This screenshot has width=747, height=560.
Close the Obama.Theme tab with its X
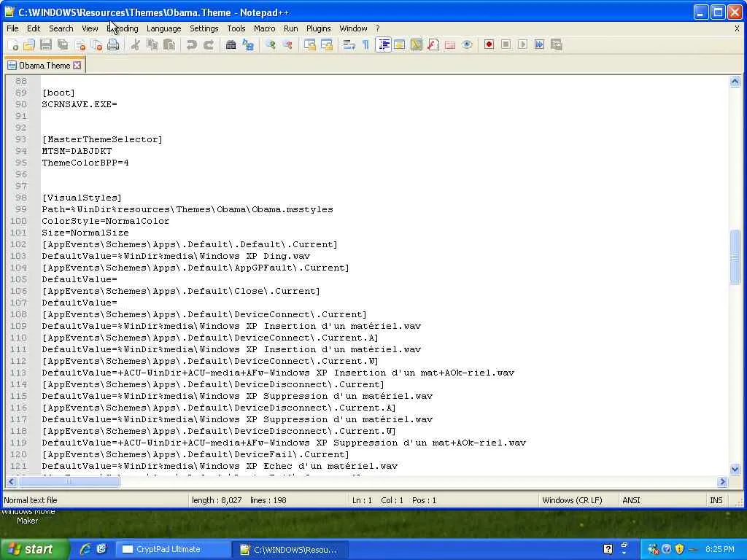(x=77, y=65)
